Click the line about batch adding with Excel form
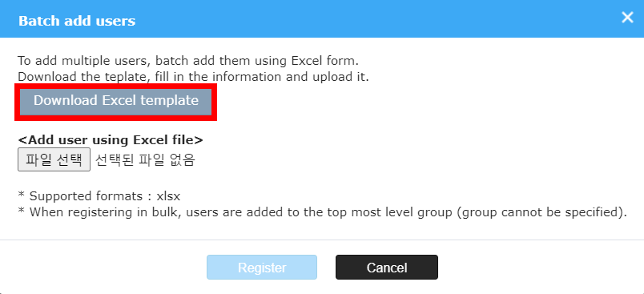The image size is (644, 294). coord(188,61)
